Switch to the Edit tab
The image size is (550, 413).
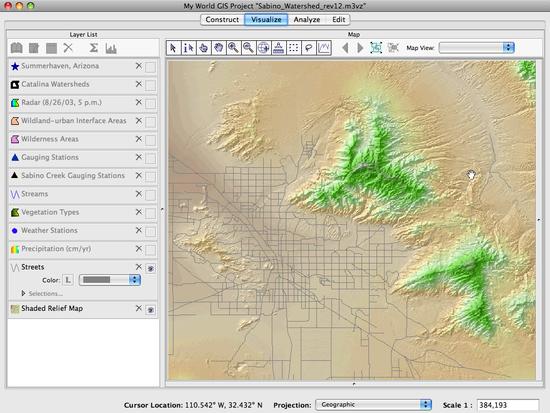338,20
